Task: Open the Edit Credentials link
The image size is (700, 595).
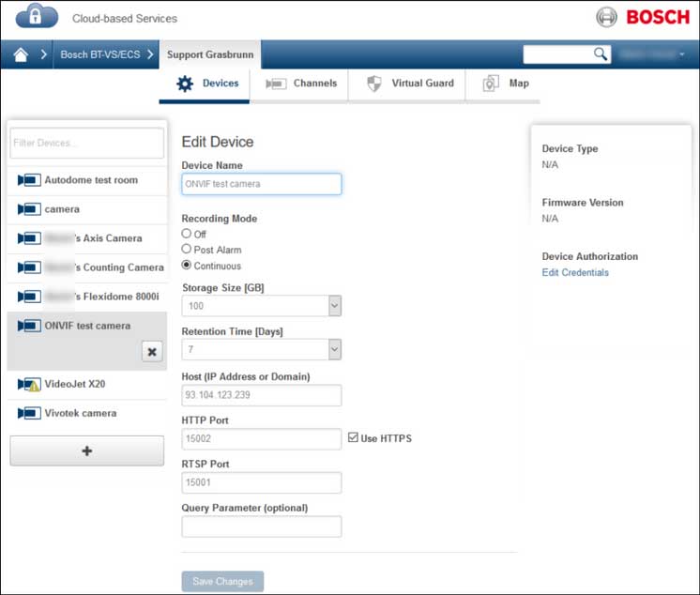Action: pos(575,273)
